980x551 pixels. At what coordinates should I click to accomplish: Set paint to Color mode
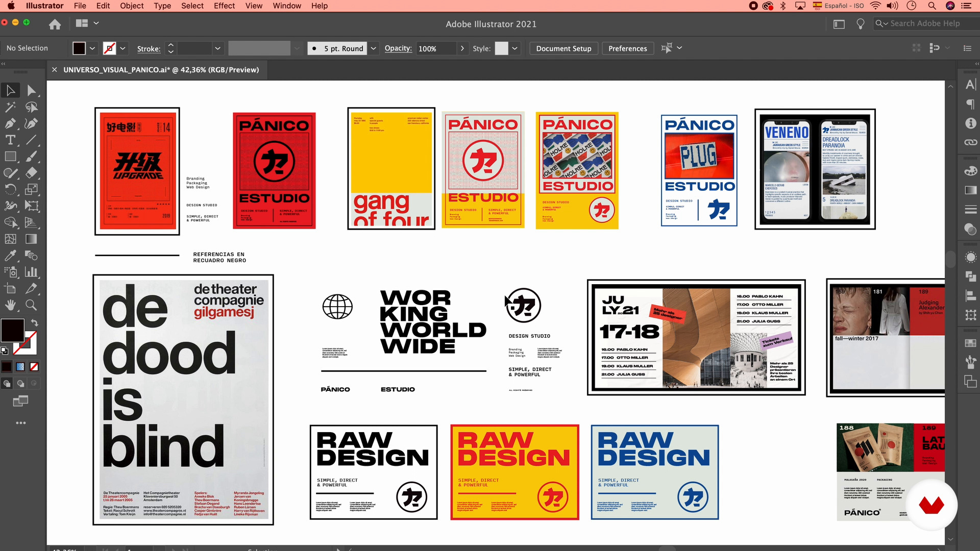click(7, 367)
